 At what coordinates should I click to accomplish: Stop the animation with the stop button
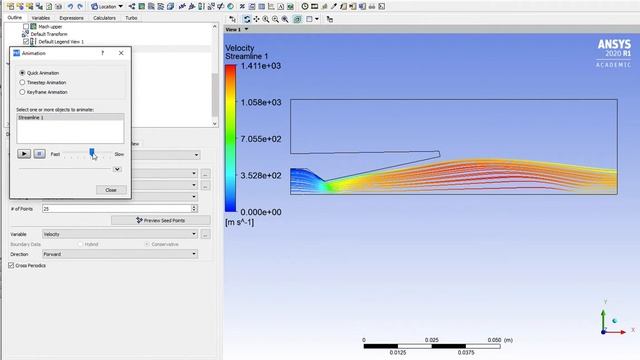(40, 154)
